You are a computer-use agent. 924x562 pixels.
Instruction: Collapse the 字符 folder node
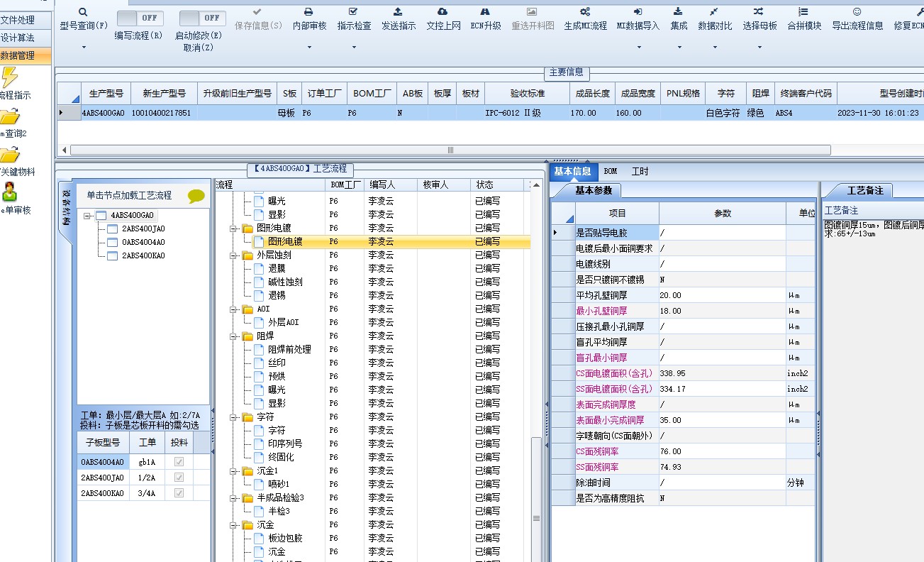(234, 417)
